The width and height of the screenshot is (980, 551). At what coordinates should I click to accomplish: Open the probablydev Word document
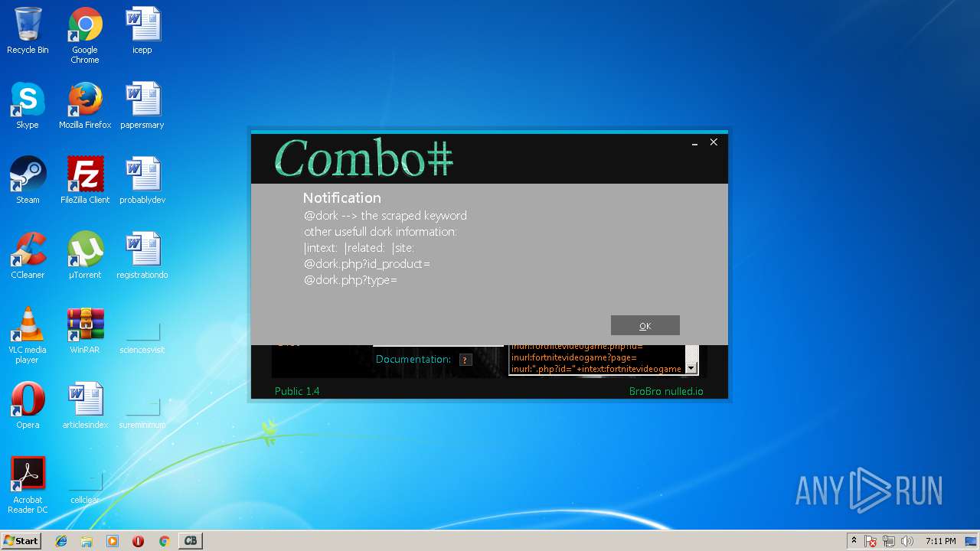pyautogui.click(x=142, y=181)
